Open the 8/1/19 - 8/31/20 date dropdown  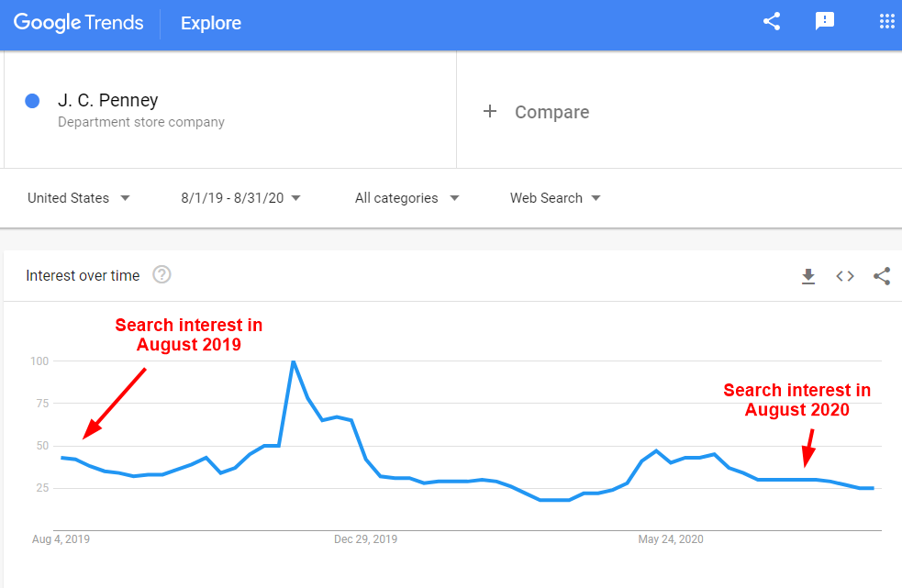(241, 198)
